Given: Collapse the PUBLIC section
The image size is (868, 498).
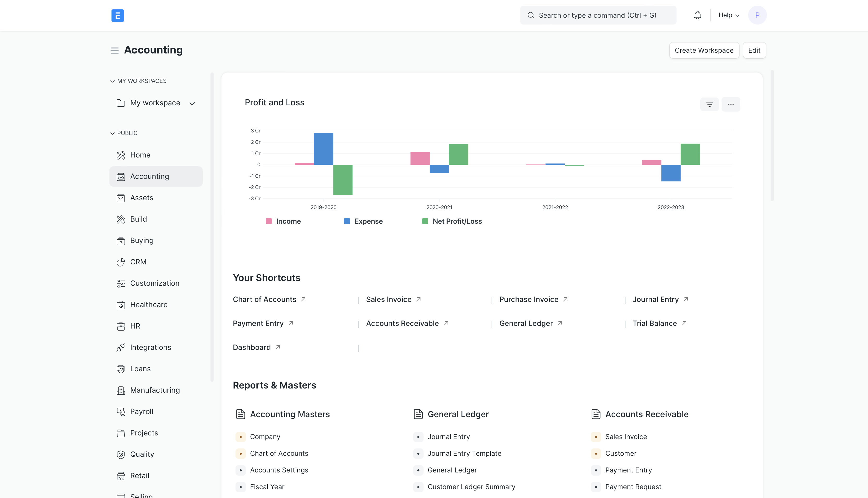Looking at the screenshot, I should pyautogui.click(x=113, y=133).
